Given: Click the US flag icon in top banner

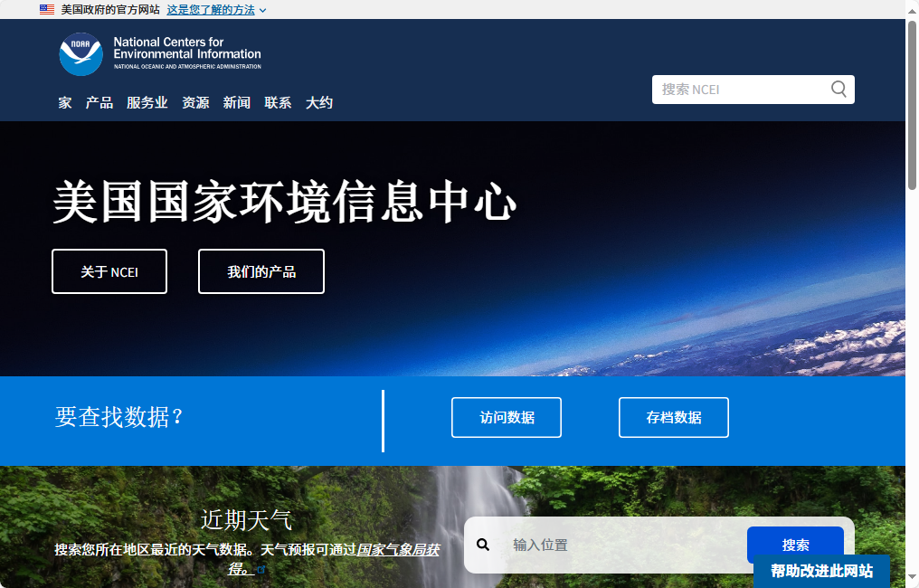Looking at the screenshot, I should pos(47,9).
